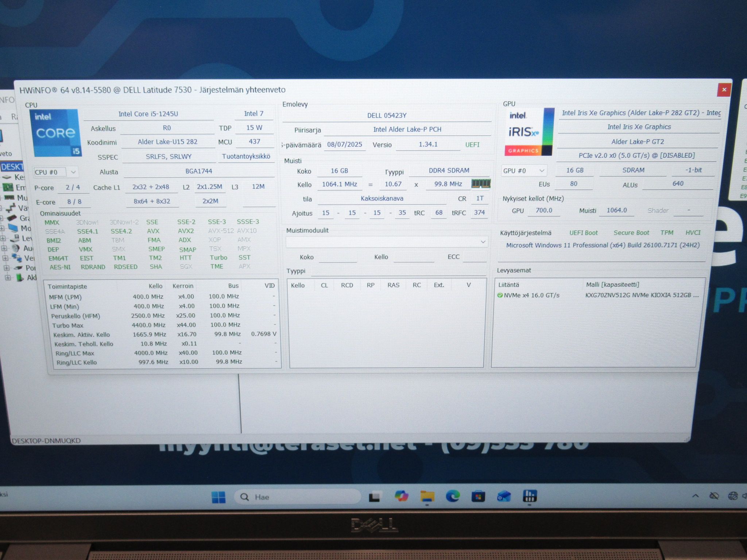
Task: Select the green battery icon in the background tree
Action: coord(20,277)
